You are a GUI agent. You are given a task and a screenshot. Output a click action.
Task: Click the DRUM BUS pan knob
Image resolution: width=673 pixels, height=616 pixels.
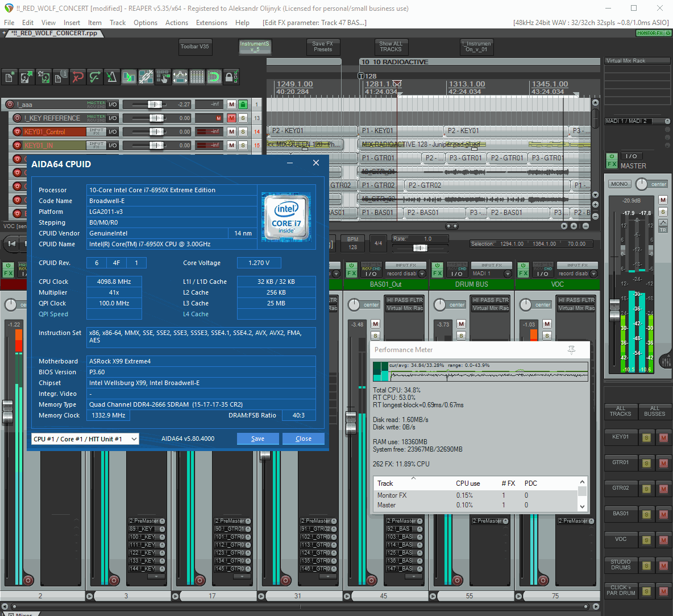(x=439, y=305)
